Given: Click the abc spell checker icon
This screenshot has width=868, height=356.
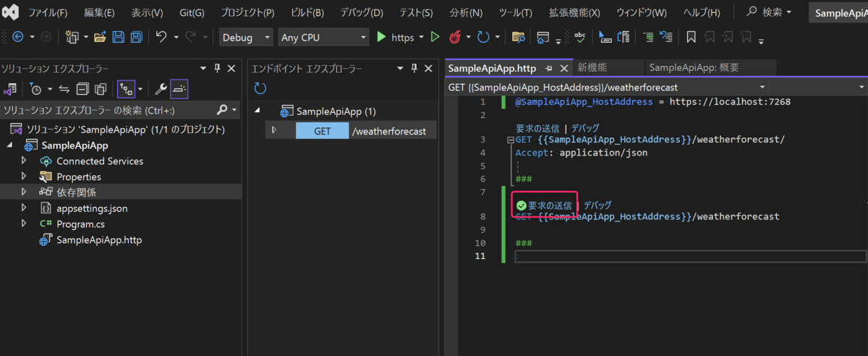Looking at the screenshot, I should pos(579,36).
